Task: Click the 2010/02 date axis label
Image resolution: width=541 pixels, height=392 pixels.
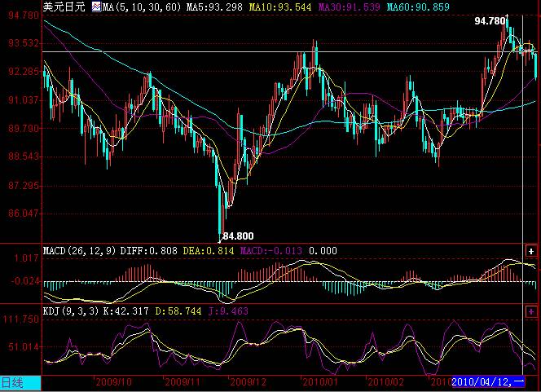Action: click(x=385, y=382)
